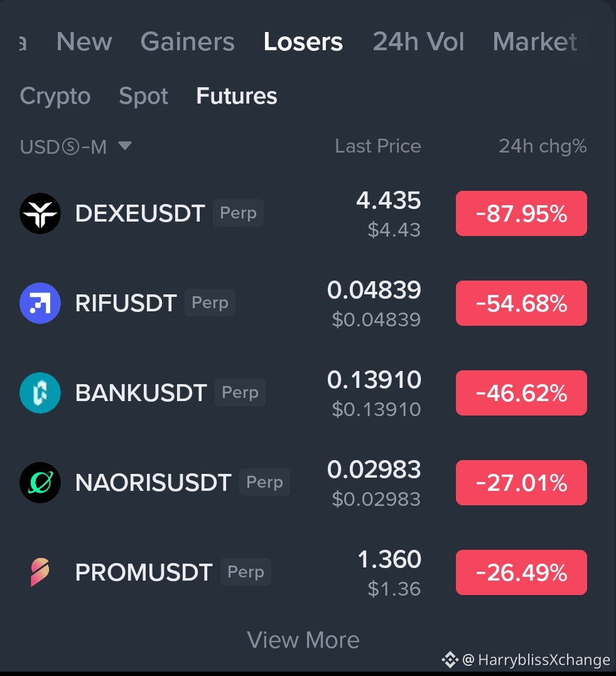Sort by the Last Price column header
The width and height of the screenshot is (616, 676).
coord(378,146)
